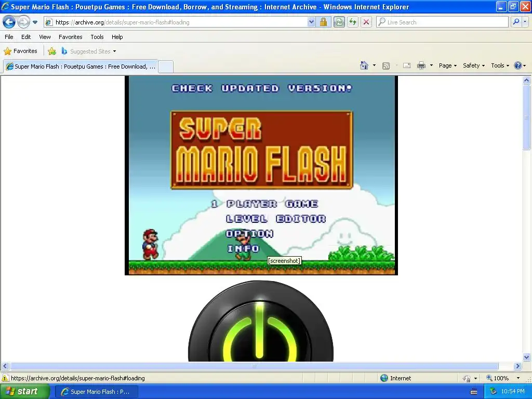Expand the address bar URL history dropdown

(311, 22)
